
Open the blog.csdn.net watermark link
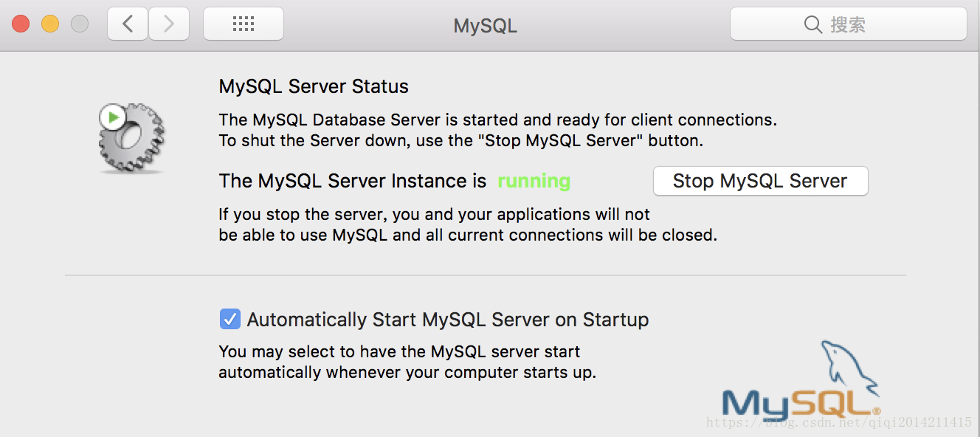(839, 423)
